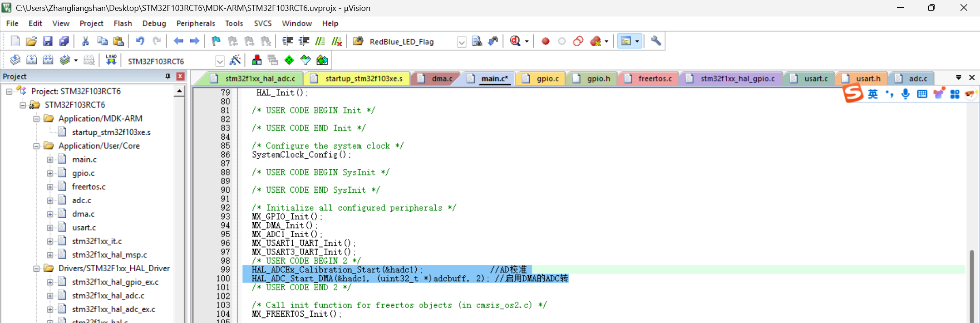Image resolution: width=980 pixels, height=323 pixels.
Task: Kill all breakpoints icon
Action: pyautogui.click(x=596, y=41)
